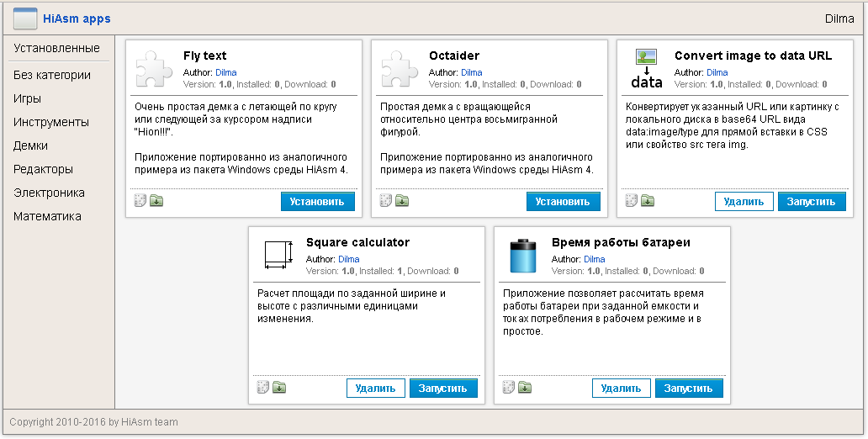
Task: Click download folder icon under Square calculator
Action: click(279, 388)
